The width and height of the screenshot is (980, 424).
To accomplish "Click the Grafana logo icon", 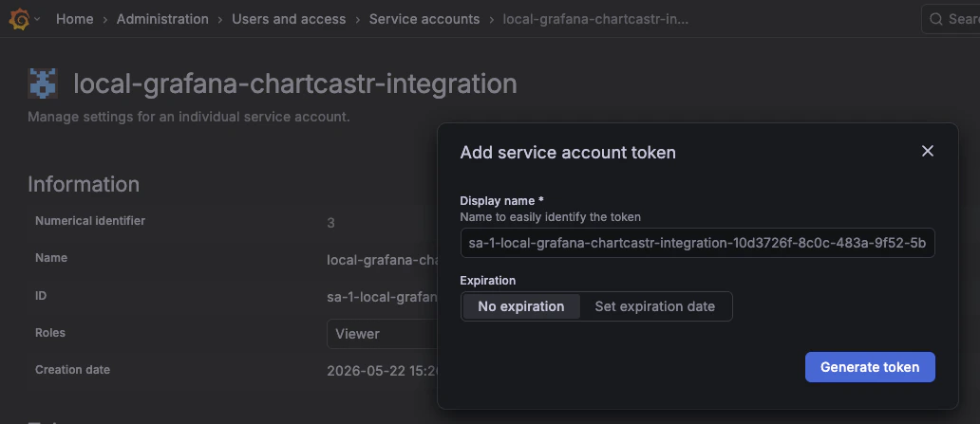I will tap(19, 19).
